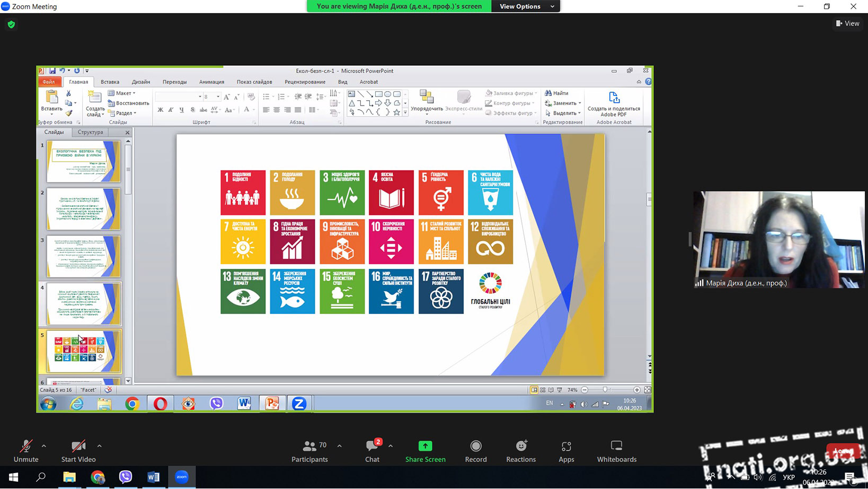Open Reactions in Zoom toolbar
This screenshot has height=489, width=868.
521,451
